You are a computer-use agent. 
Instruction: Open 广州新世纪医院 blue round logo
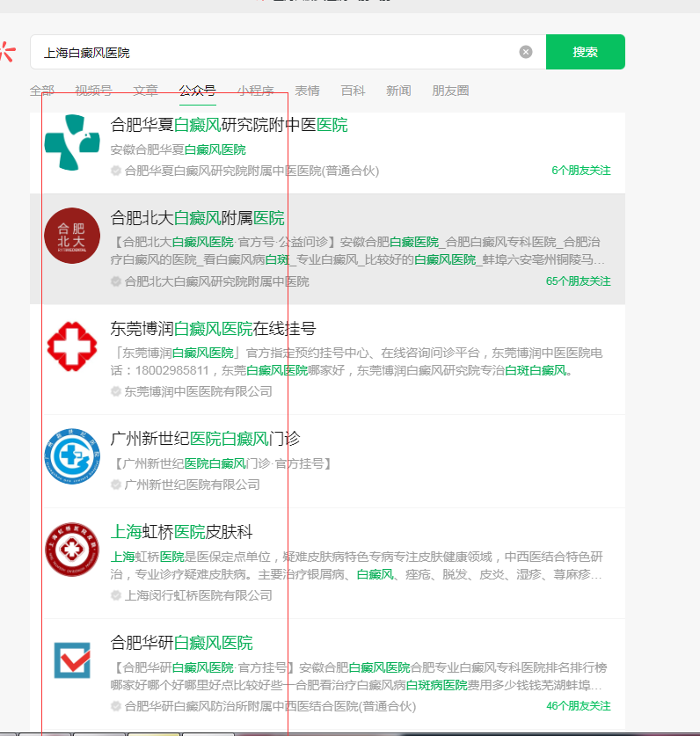click(72, 456)
